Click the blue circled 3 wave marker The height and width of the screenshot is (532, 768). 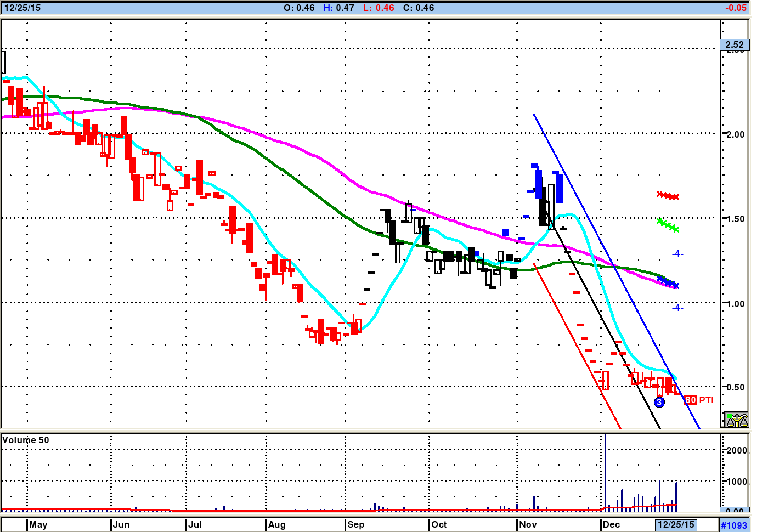tap(659, 402)
